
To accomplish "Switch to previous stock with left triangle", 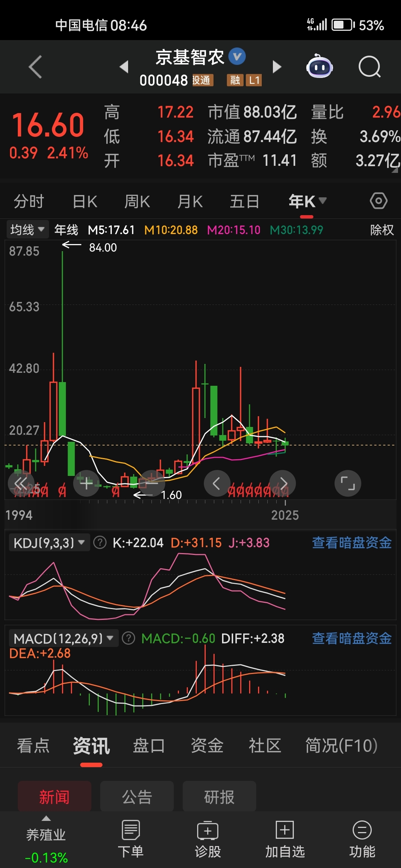I will (x=124, y=67).
